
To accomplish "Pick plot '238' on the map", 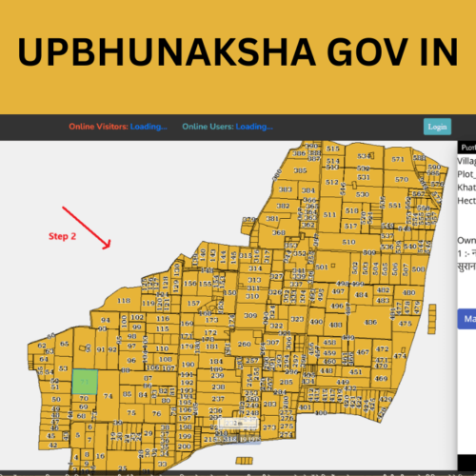I will [x=218, y=387].
